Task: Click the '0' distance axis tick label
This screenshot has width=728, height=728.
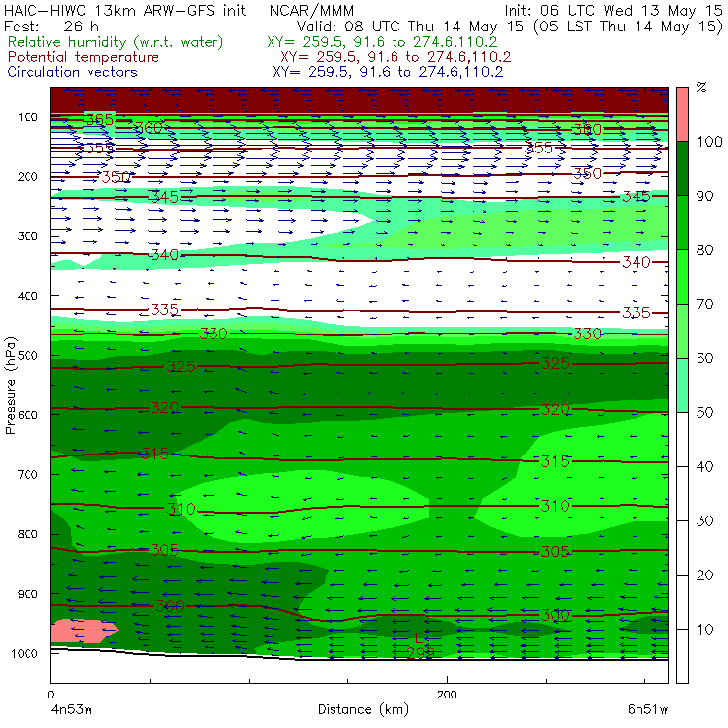Action: point(51,695)
